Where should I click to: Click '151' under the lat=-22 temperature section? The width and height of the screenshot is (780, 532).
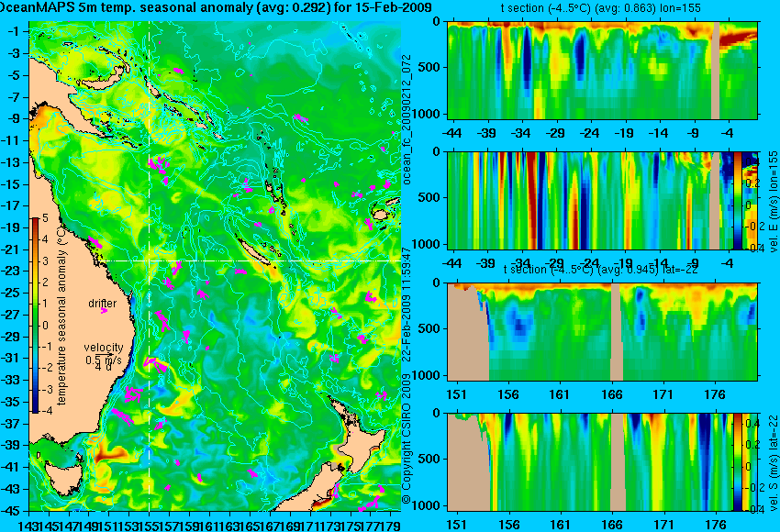pyautogui.click(x=457, y=394)
